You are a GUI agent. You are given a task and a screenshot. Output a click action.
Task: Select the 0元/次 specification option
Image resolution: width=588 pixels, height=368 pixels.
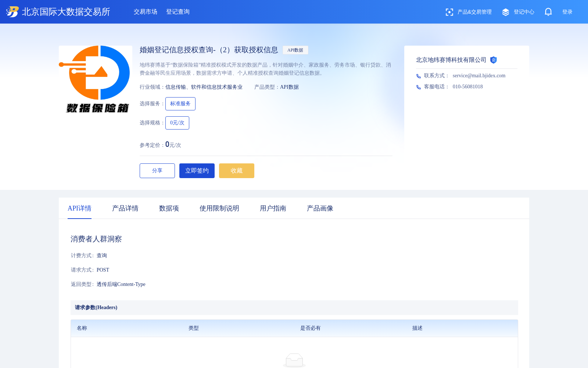pos(177,123)
